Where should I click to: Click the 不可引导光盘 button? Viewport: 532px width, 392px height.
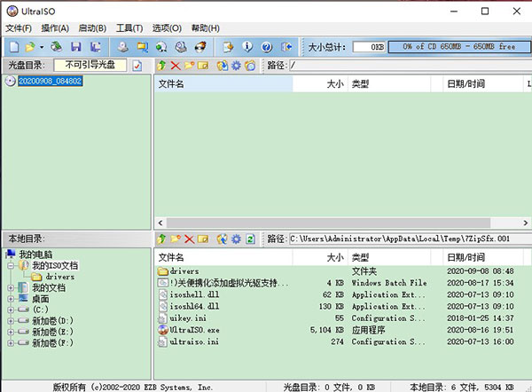point(90,66)
